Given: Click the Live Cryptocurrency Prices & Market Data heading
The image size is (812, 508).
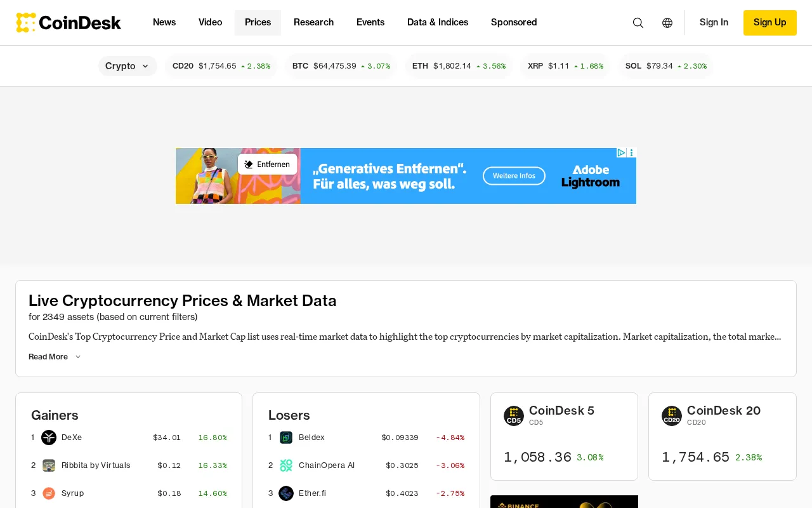Looking at the screenshot, I should (x=183, y=301).
